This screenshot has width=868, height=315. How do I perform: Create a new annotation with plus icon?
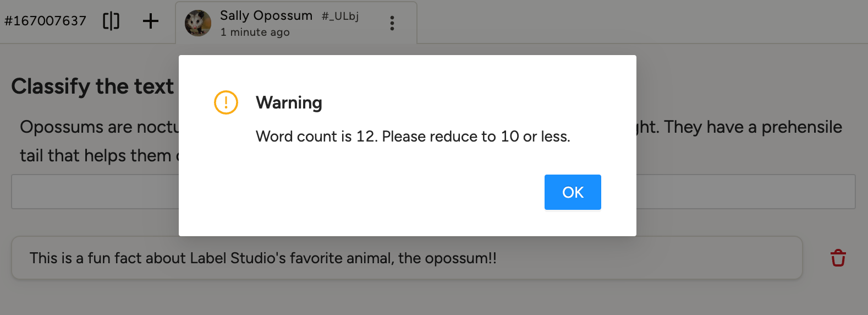coord(150,21)
